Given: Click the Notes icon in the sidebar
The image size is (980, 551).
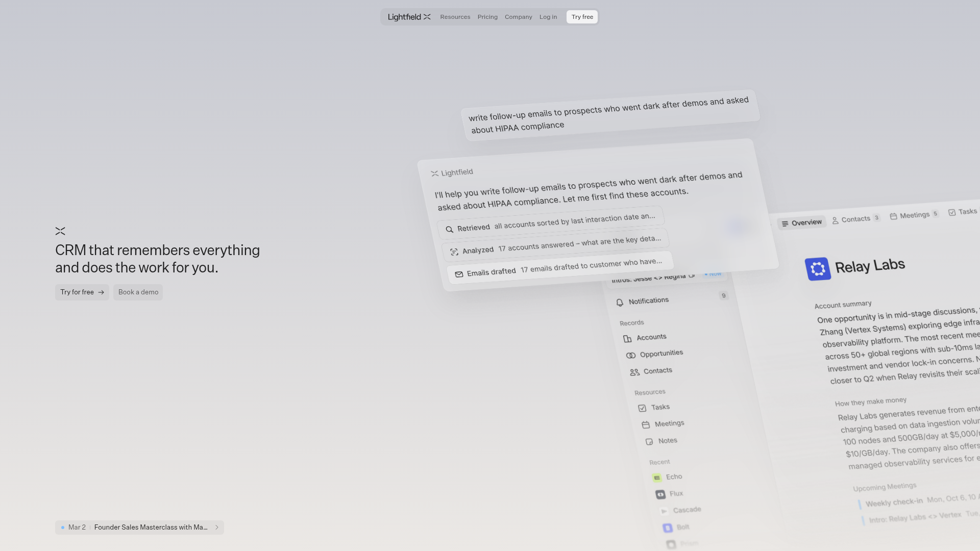Looking at the screenshot, I should [649, 442].
